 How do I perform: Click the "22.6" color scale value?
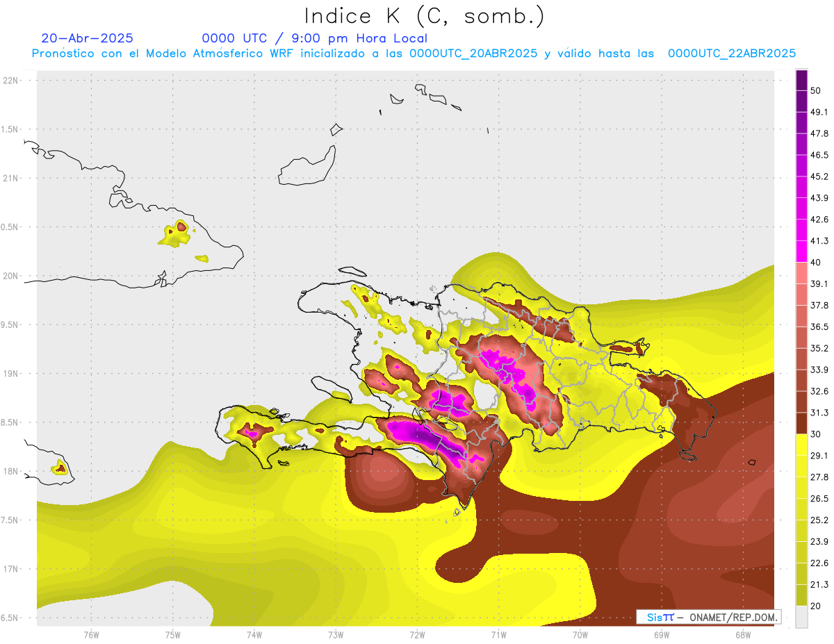pos(819,563)
